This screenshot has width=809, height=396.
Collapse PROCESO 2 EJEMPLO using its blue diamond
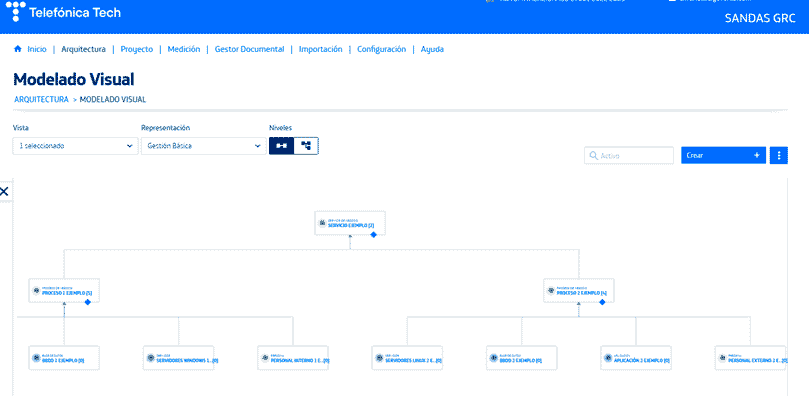[x=602, y=302]
